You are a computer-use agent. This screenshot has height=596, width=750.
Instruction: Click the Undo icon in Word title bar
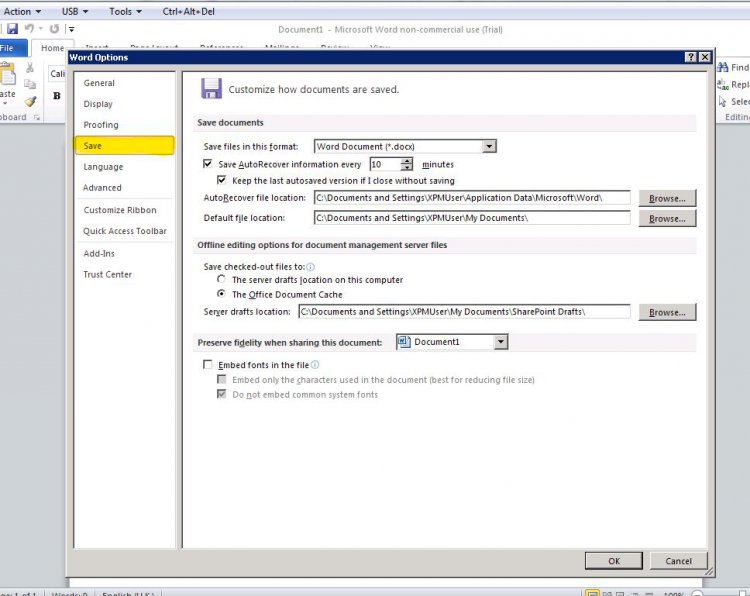pos(29,29)
